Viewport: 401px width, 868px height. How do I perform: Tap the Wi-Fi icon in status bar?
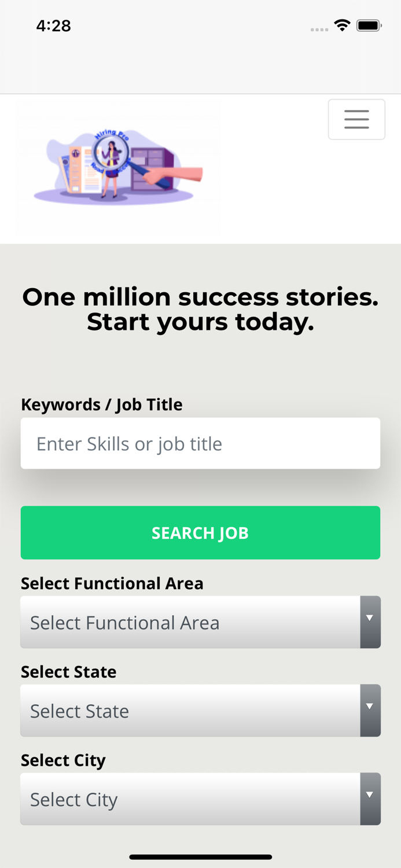341,25
